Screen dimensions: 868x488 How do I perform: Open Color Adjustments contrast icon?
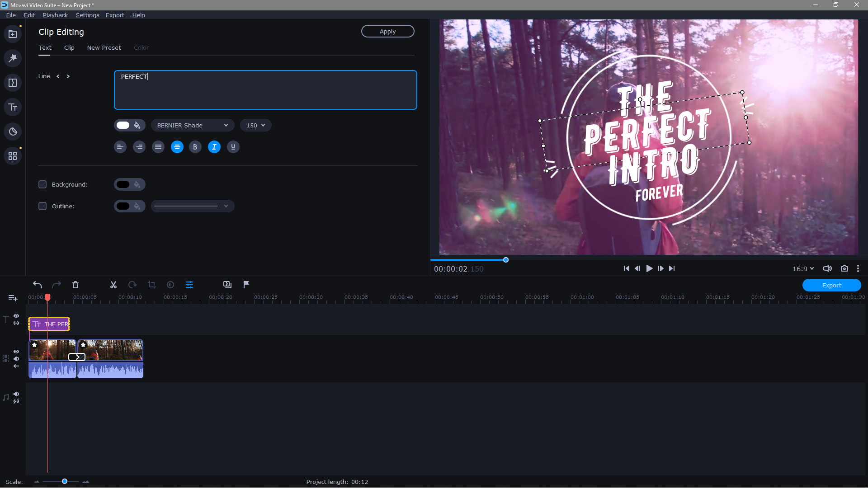coord(170,285)
